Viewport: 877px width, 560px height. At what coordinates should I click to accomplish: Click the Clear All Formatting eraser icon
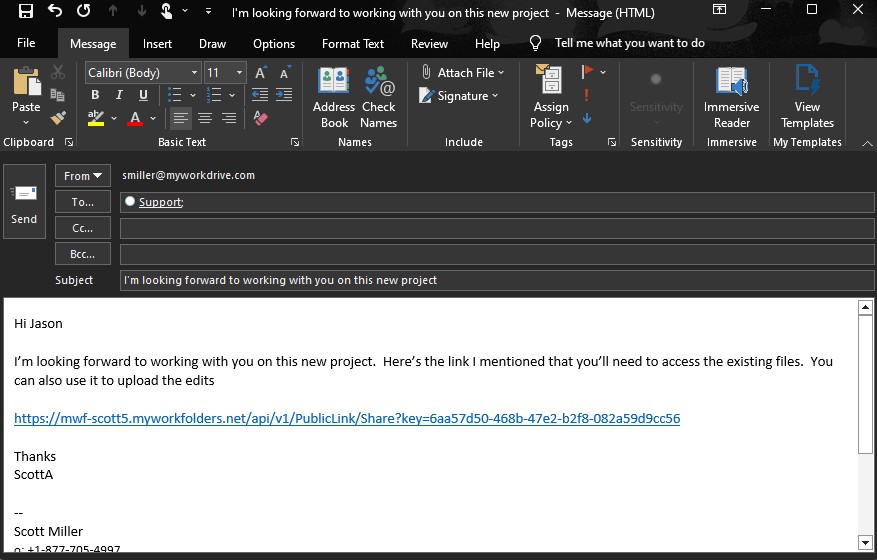[261, 118]
